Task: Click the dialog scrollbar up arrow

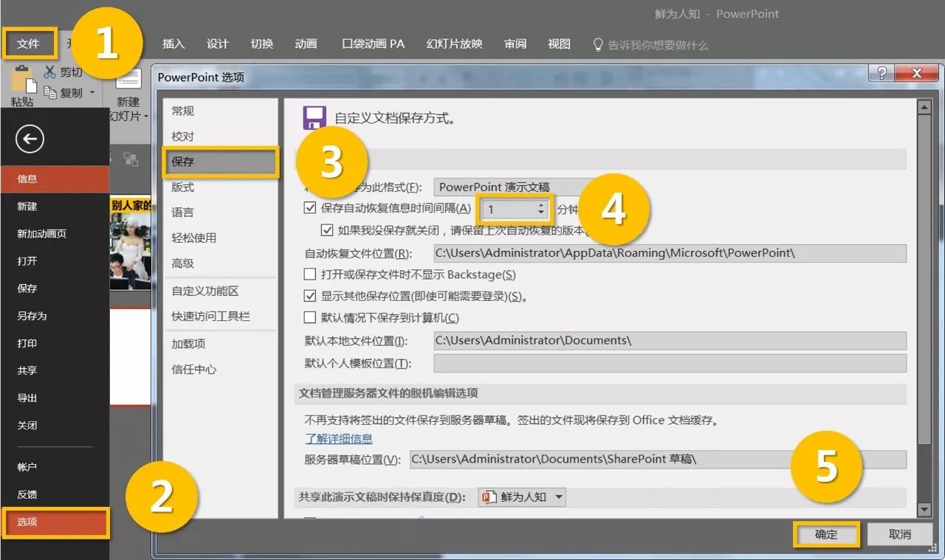Action: [x=924, y=108]
